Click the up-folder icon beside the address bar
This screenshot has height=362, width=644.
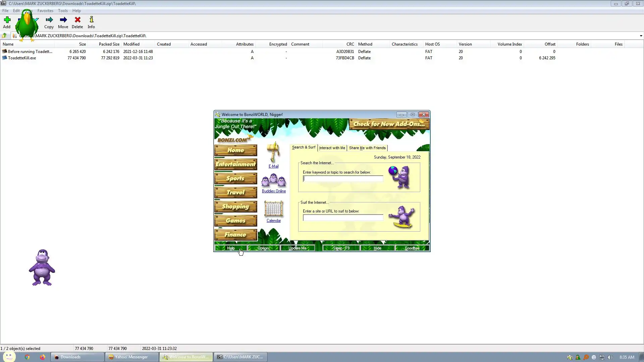coord(4,36)
